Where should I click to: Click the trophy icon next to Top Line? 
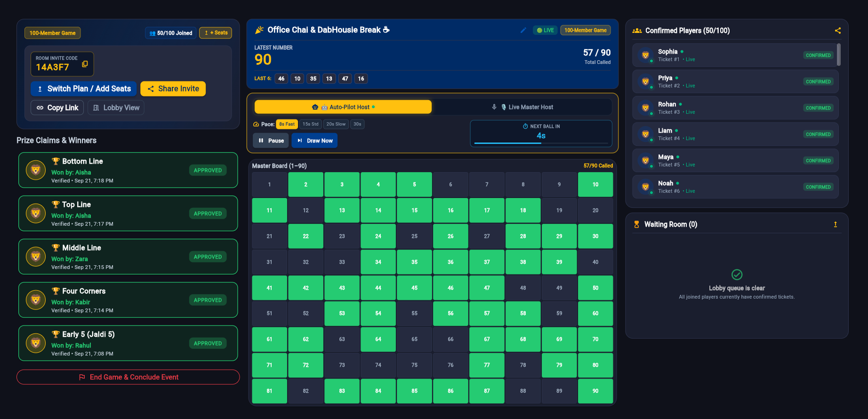click(x=56, y=205)
